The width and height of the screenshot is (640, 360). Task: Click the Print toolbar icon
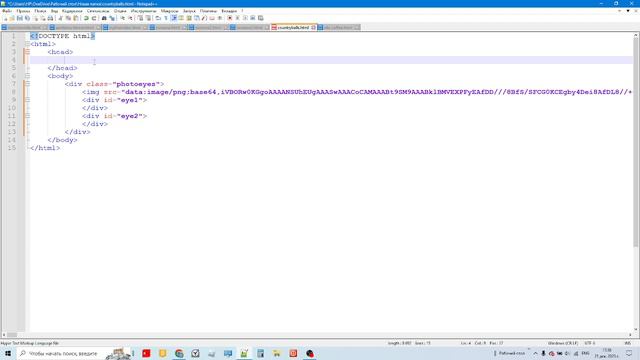(x=50, y=18)
